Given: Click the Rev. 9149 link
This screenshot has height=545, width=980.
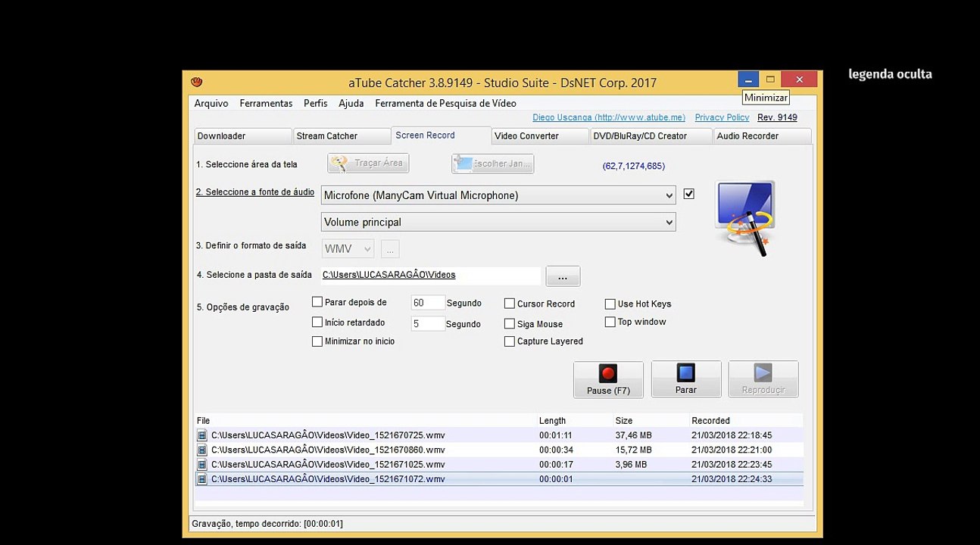Looking at the screenshot, I should click(777, 117).
